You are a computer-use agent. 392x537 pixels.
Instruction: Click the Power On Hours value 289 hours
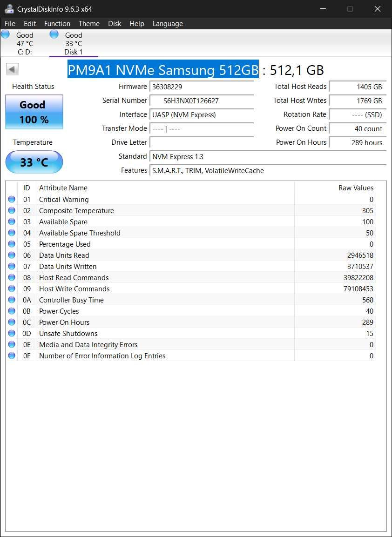[x=358, y=143]
